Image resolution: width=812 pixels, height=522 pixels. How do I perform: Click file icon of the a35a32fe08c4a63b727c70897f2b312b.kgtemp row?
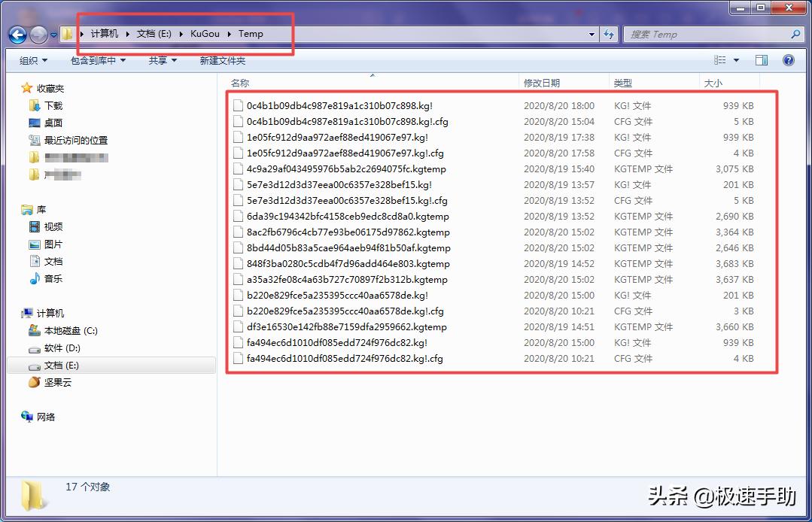[239, 279]
